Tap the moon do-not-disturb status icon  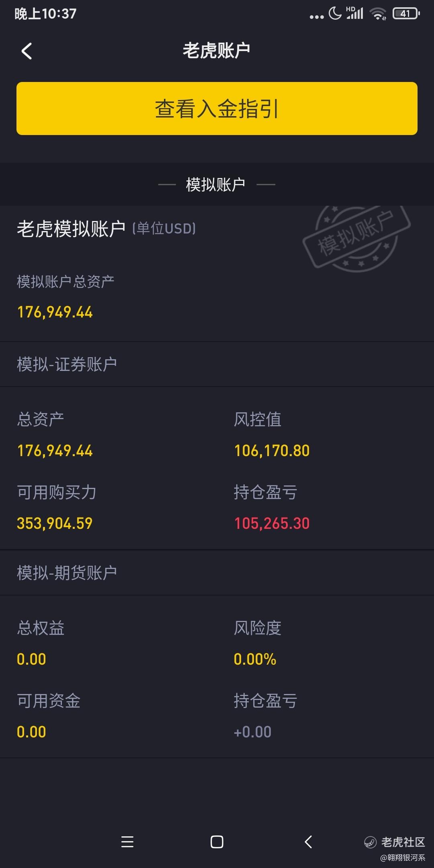[x=335, y=13]
